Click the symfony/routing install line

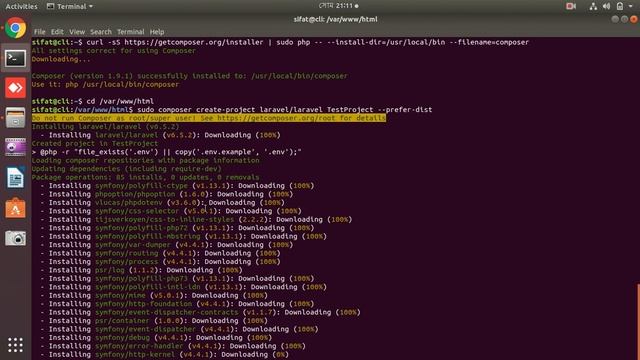point(160,253)
